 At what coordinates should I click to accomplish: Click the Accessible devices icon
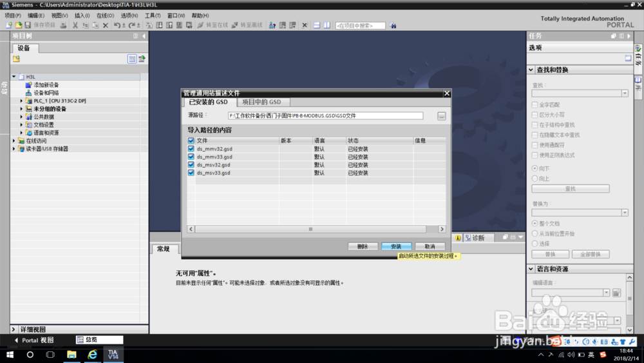[272, 26]
